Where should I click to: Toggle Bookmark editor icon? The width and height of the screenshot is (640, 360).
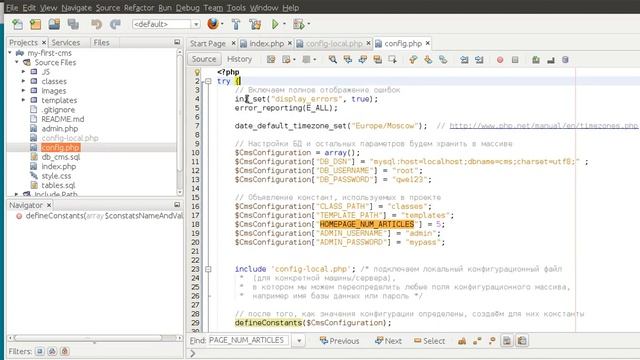click(x=443, y=60)
